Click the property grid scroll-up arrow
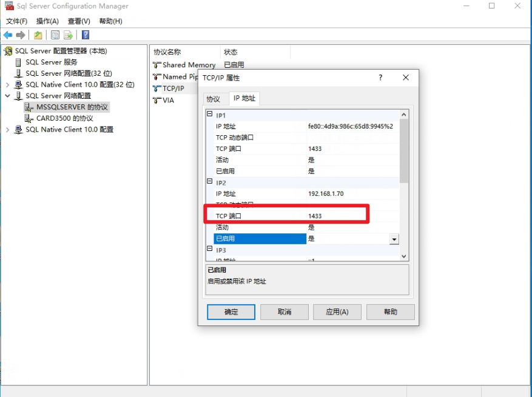The width and height of the screenshot is (532, 397). tap(404, 115)
